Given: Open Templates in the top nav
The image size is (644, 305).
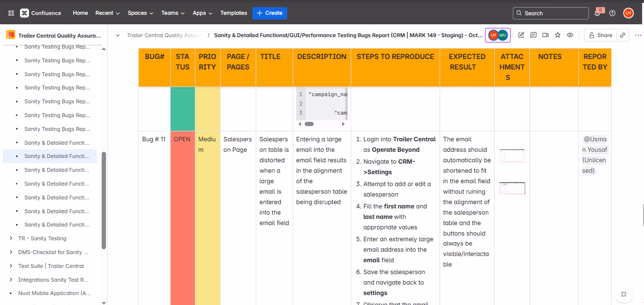Looking at the screenshot, I should (x=234, y=13).
